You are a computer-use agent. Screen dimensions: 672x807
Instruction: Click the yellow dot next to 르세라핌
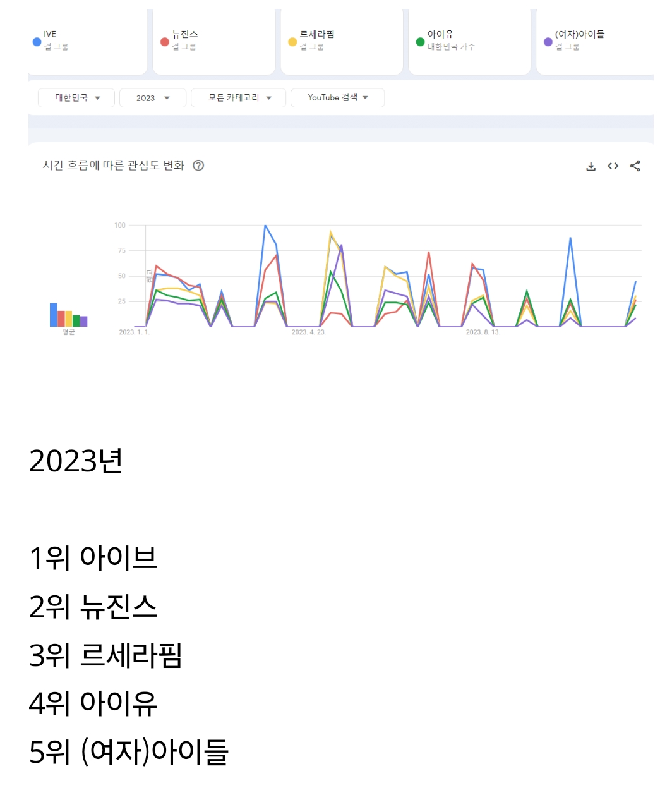click(x=292, y=42)
